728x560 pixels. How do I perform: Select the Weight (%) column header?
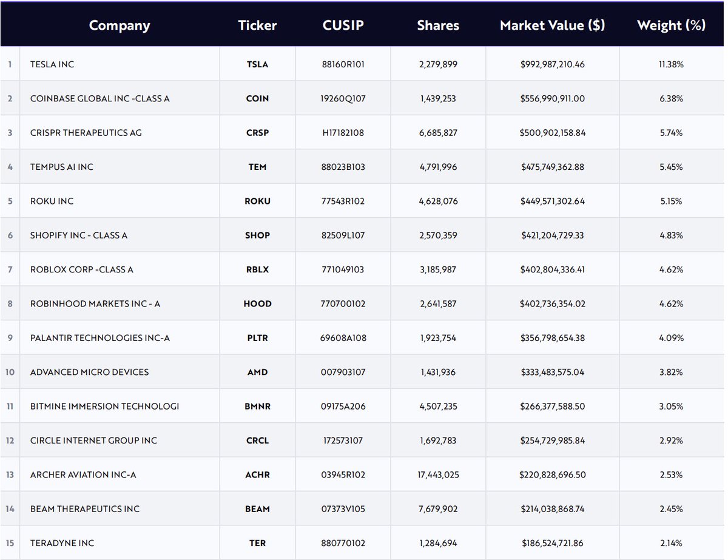point(671,25)
